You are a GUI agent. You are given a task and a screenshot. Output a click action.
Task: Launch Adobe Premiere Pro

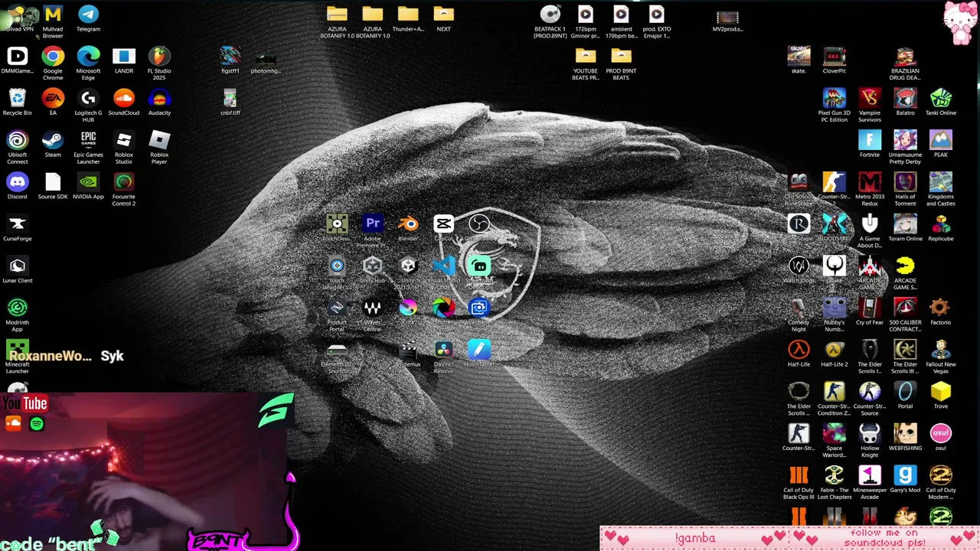click(x=372, y=223)
